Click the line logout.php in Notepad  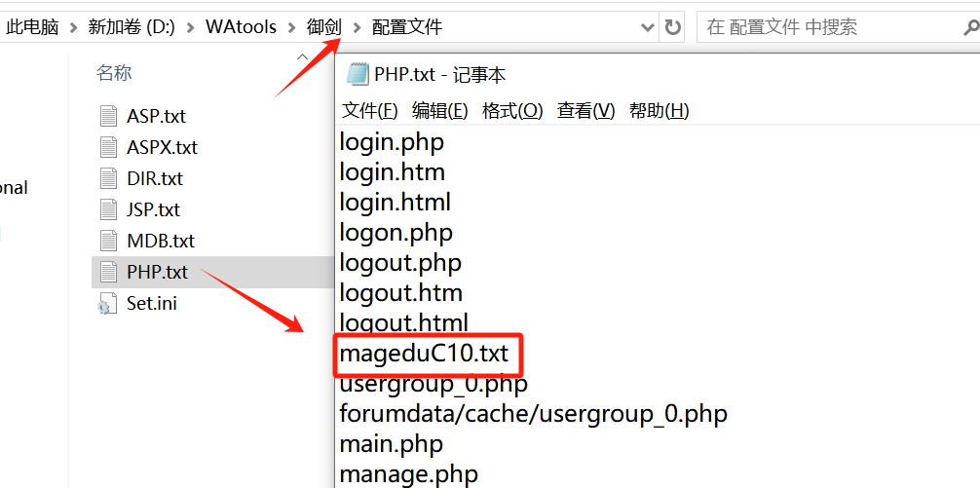pos(400,262)
